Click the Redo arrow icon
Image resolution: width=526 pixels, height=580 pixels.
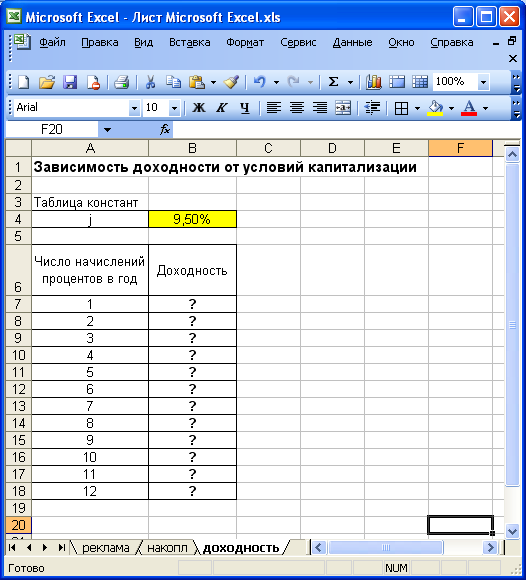tap(293, 82)
